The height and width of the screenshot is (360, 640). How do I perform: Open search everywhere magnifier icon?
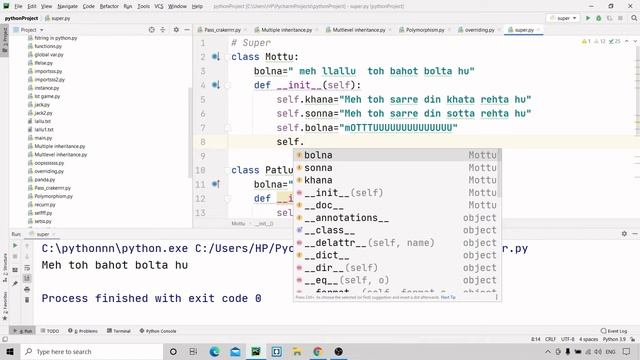pyautogui.click(x=634, y=18)
